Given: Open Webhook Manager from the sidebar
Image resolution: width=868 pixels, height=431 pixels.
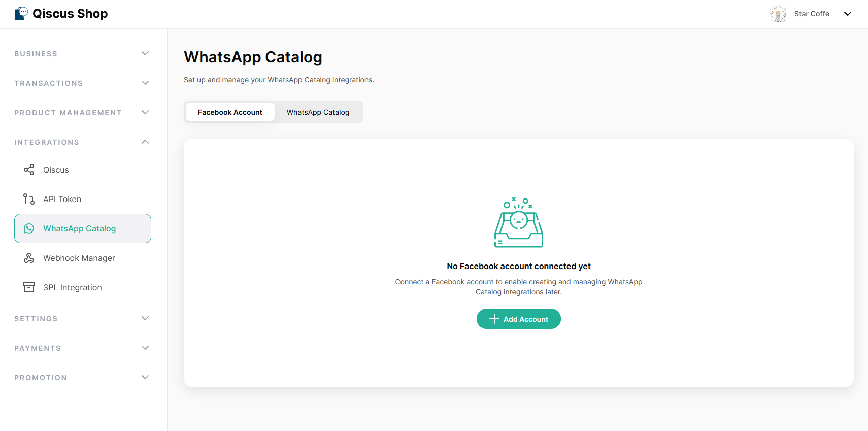Looking at the screenshot, I should click(x=79, y=258).
